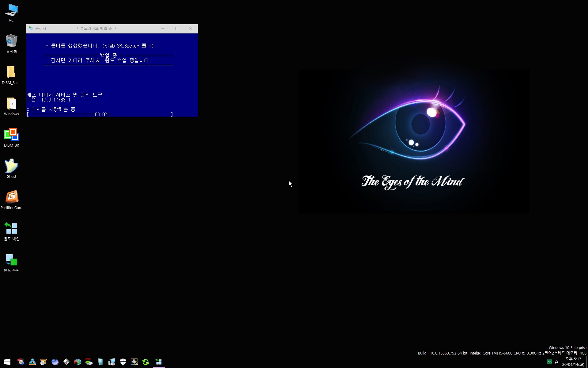
Task: Click the purple pie-chart partition taskbar icon
Action: click(55, 362)
